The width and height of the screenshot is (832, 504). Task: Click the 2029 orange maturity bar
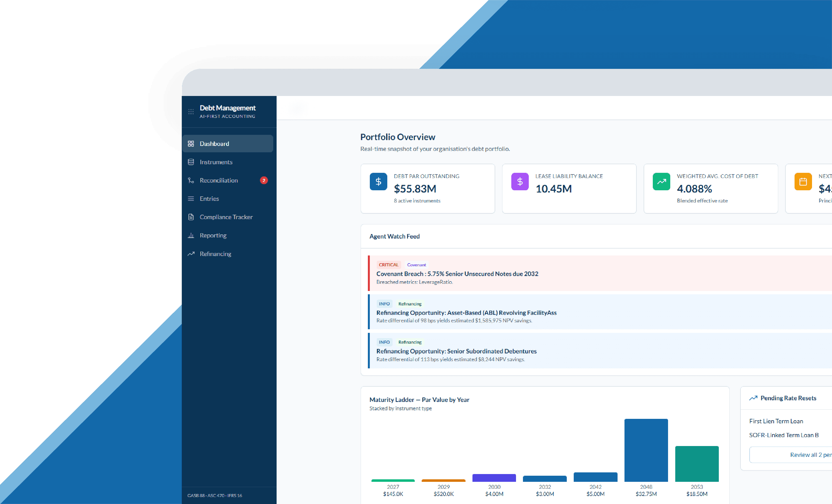443,480
